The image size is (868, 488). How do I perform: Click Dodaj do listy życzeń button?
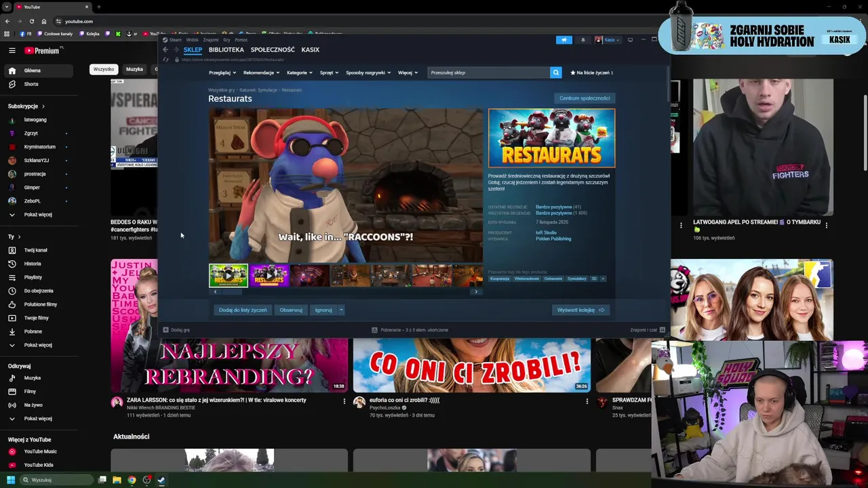pyautogui.click(x=243, y=310)
